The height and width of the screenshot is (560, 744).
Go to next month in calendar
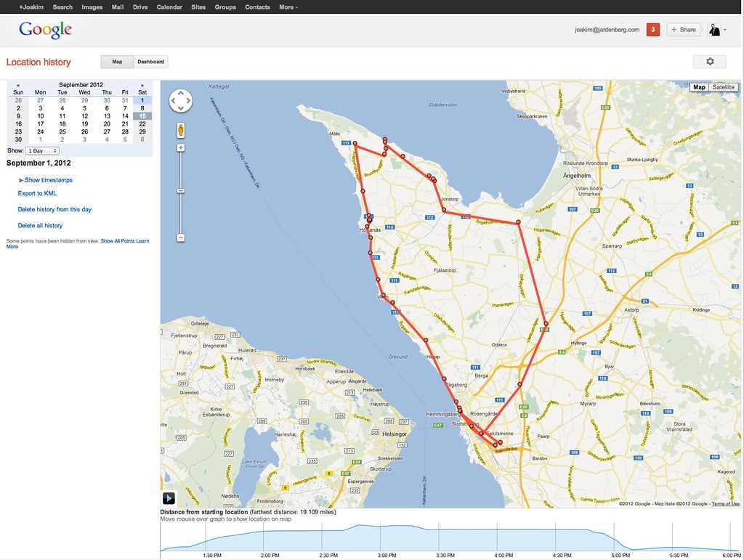pyautogui.click(x=142, y=86)
